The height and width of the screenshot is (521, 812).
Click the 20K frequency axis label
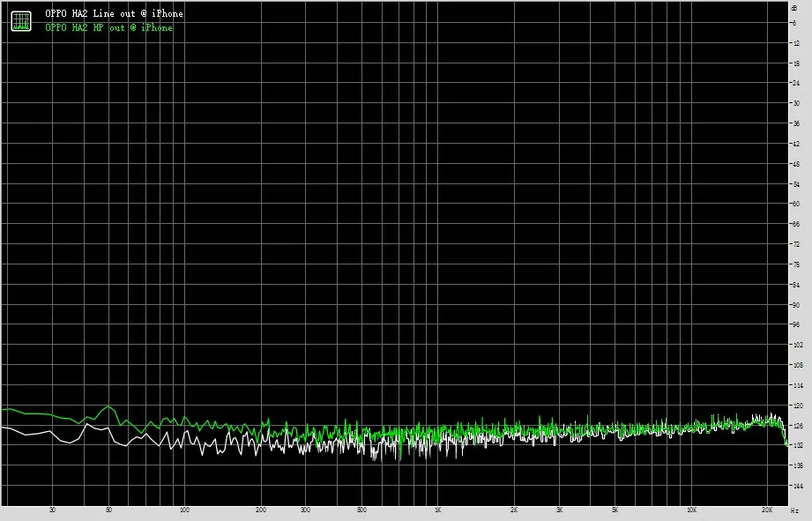[767, 510]
